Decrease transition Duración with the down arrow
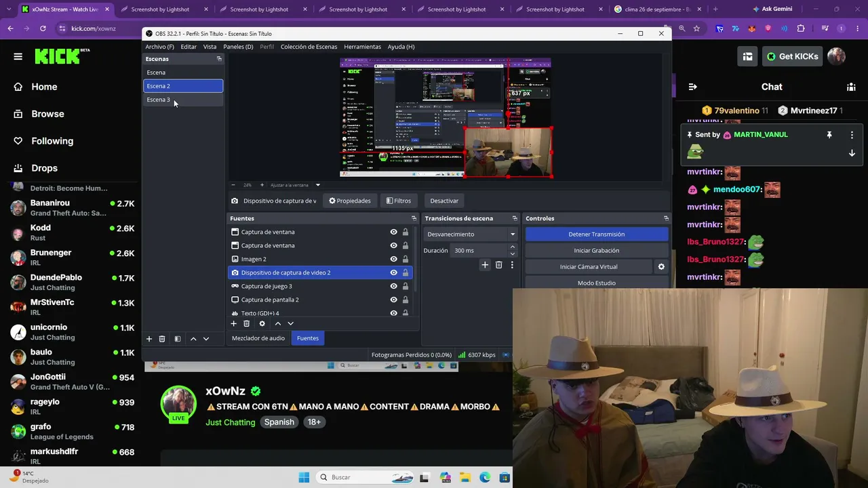868x488 pixels. point(513,253)
